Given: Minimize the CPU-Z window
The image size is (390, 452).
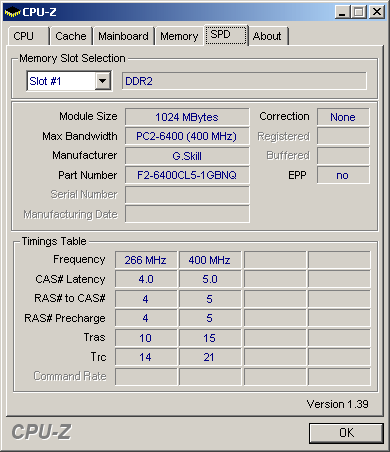Looking at the screenshot, I should point(342,12).
